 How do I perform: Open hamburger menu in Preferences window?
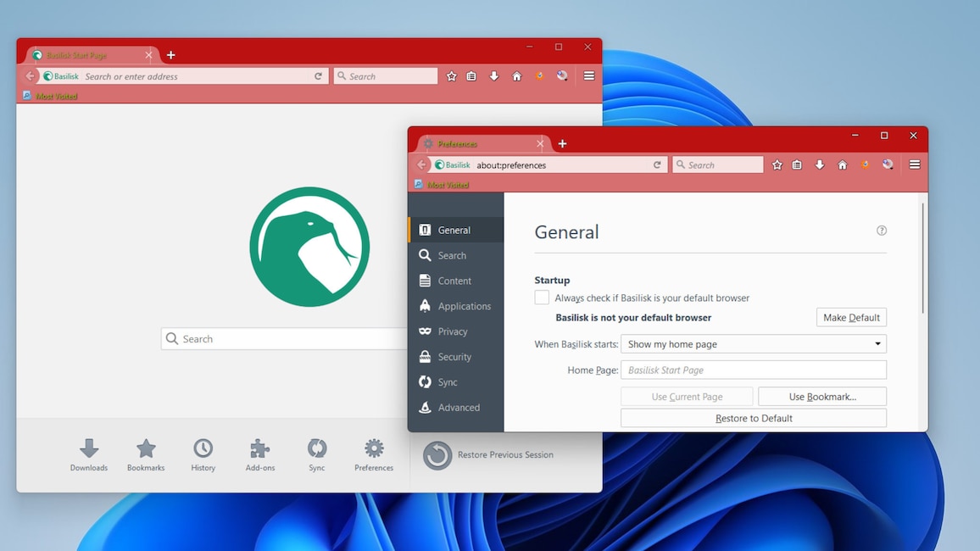(915, 165)
